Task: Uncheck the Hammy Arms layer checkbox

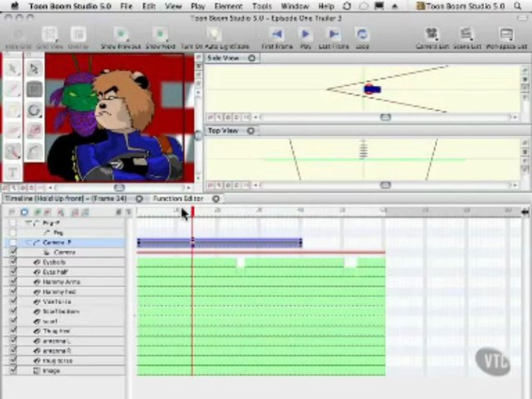Action: (13, 282)
